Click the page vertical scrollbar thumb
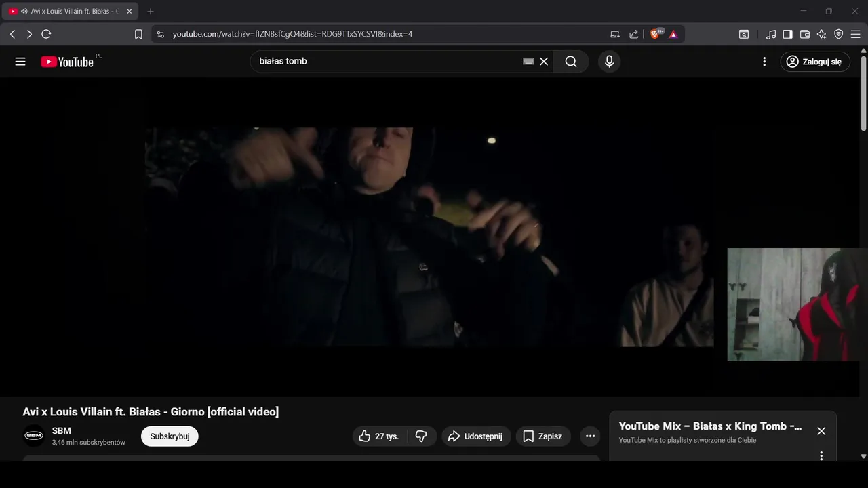The width and height of the screenshot is (868, 488). coord(864,95)
